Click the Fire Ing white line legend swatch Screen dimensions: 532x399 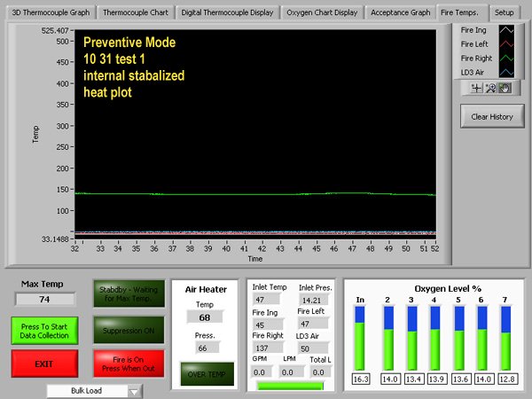506,30
